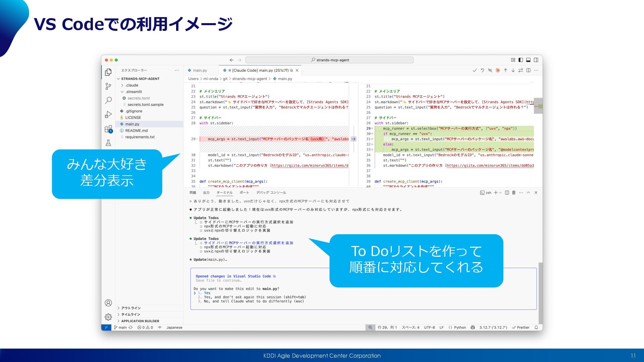Open the Run and Debug view

[x=108, y=115]
